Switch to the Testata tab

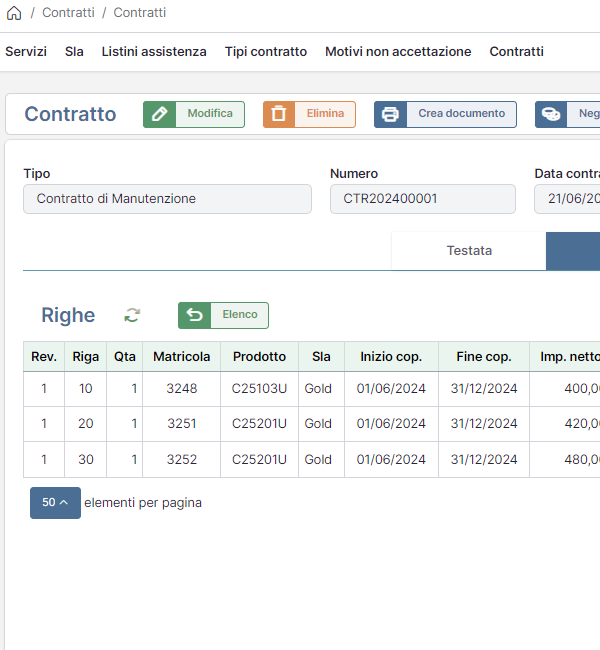[x=469, y=251]
